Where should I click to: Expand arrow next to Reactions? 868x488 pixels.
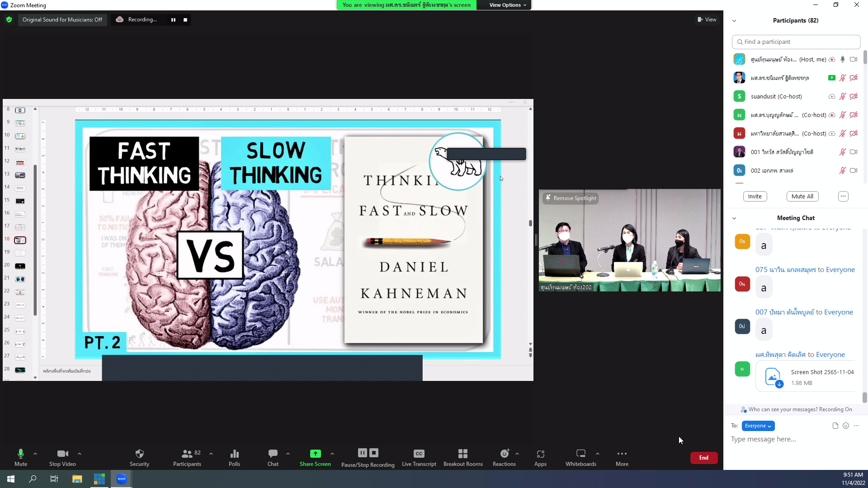coord(517,454)
